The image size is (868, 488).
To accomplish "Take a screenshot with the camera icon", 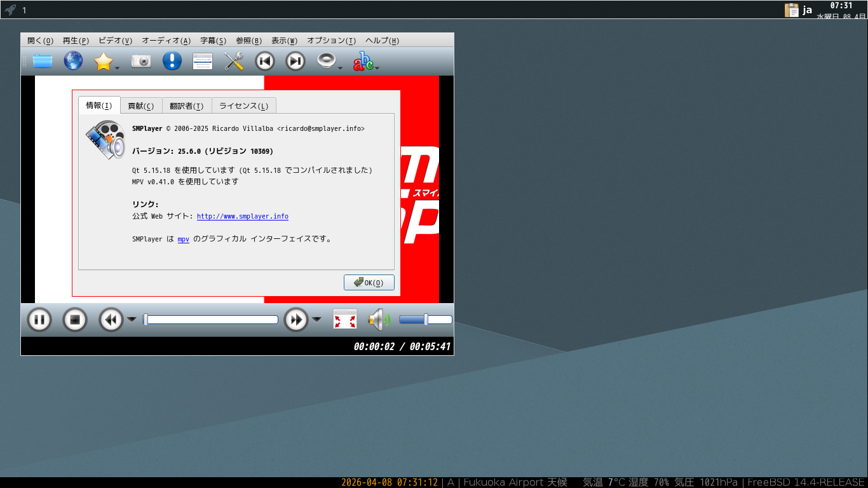I will coord(141,61).
